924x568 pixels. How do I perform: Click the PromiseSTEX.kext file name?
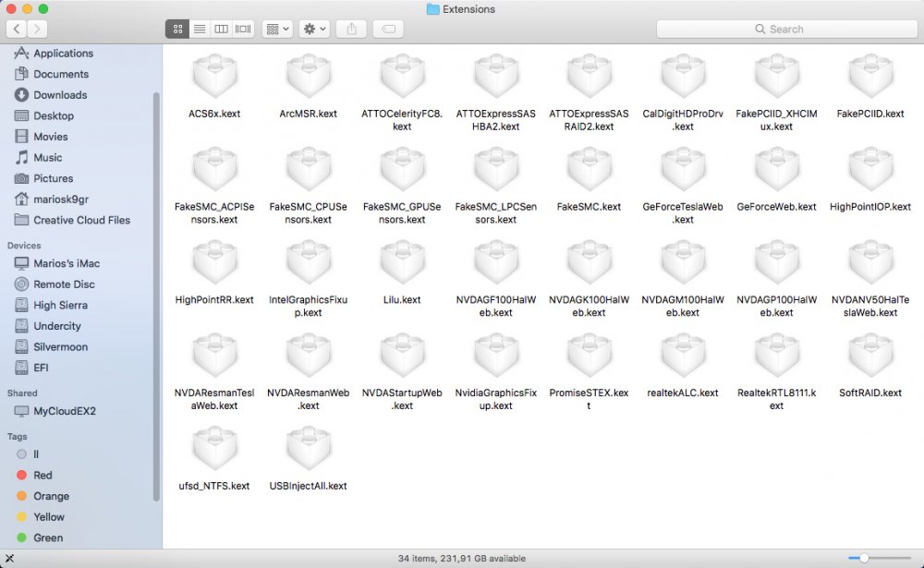coord(590,399)
